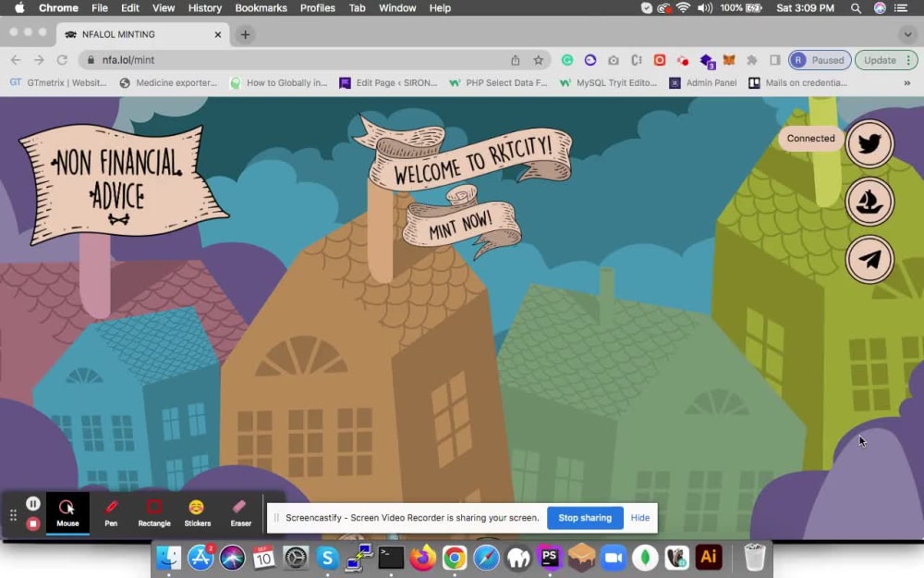Viewport: 924px width, 578px height.
Task: Open the Grammarly extension icon
Action: (x=567, y=60)
